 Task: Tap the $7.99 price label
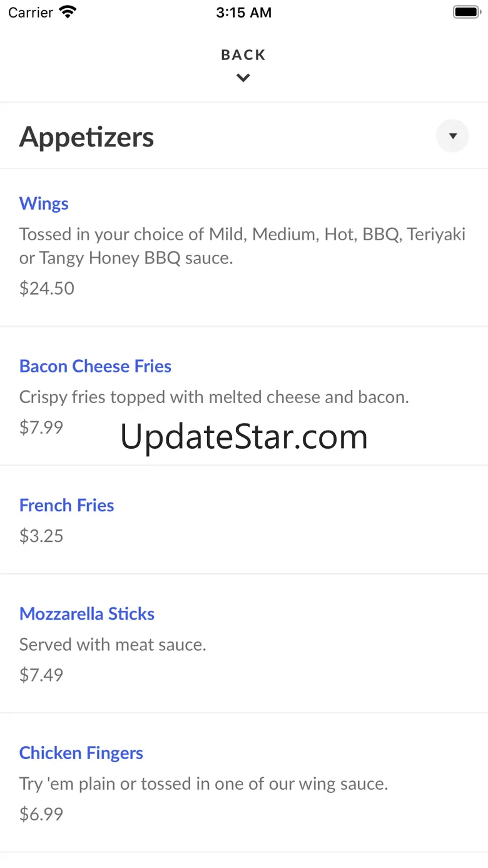click(x=41, y=427)
